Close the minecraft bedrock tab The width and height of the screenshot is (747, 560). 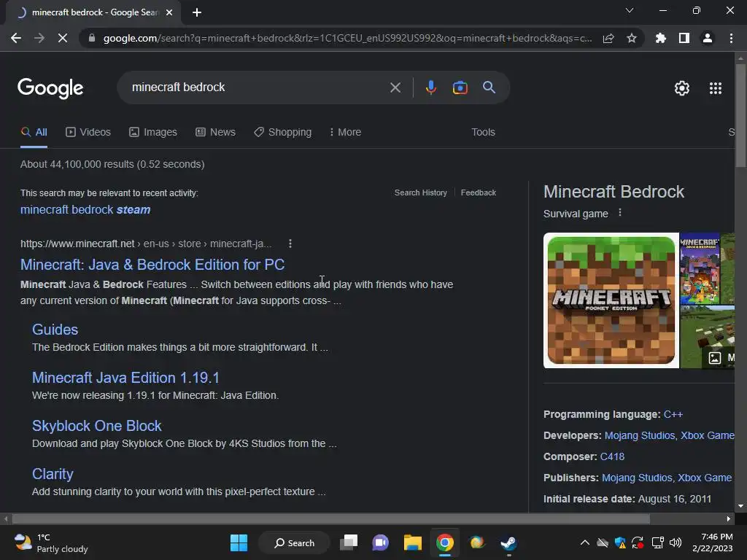(169, 12)
